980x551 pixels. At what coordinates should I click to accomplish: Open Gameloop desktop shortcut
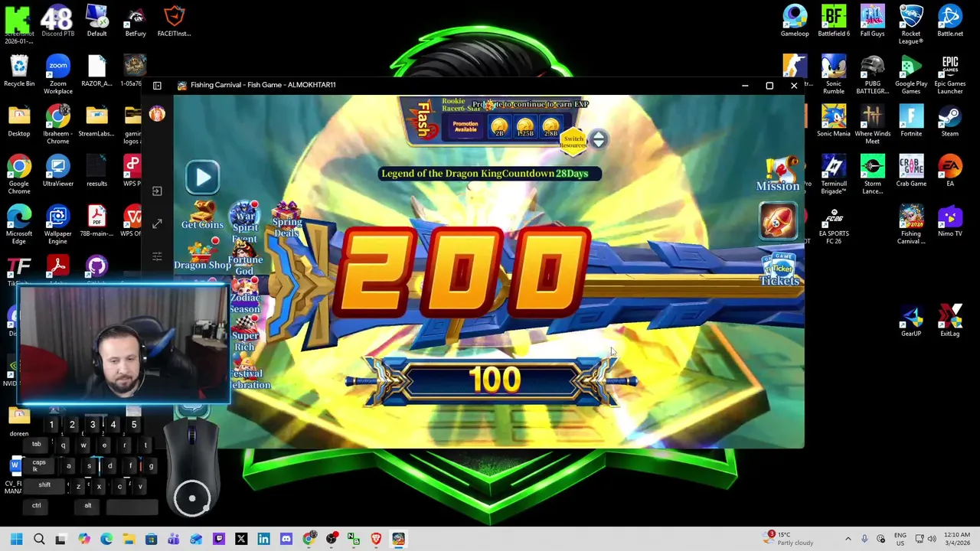pos(795,21)
